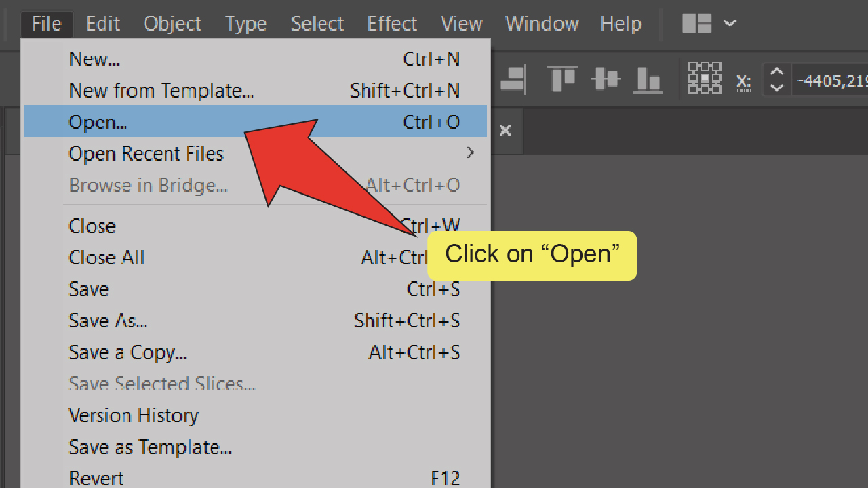
Task: Select the Vertical Align Center icon
Action: click(605, 79)
